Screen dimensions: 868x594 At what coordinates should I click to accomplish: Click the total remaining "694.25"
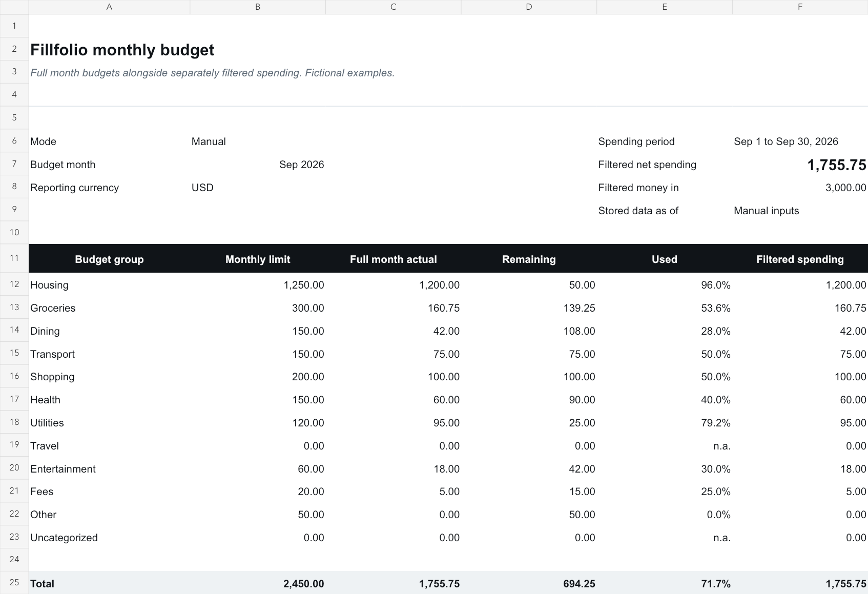[580, 584]
